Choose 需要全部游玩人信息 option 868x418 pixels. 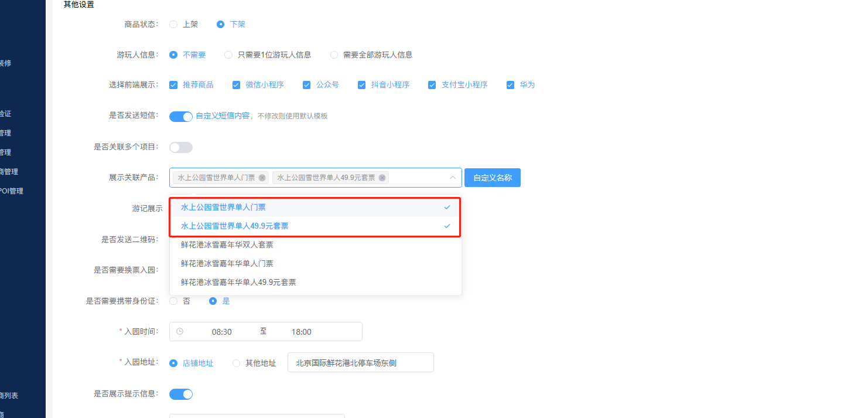click(334, 55)
